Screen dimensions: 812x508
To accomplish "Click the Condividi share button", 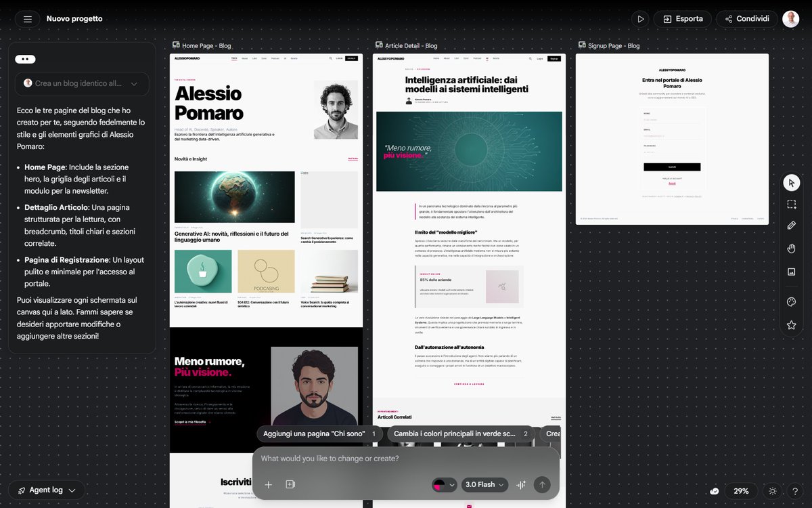I will pyautogui.click(x=746, y=19).
